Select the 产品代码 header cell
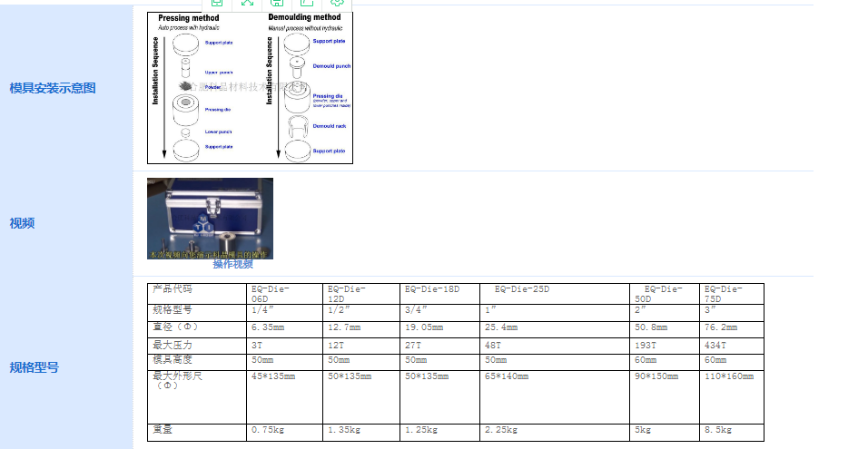The image size is (868, 449). (x=196, y=294)
